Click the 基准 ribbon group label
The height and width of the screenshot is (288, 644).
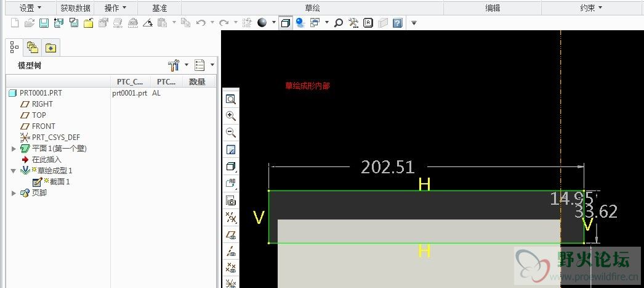[x=159, y=8]
